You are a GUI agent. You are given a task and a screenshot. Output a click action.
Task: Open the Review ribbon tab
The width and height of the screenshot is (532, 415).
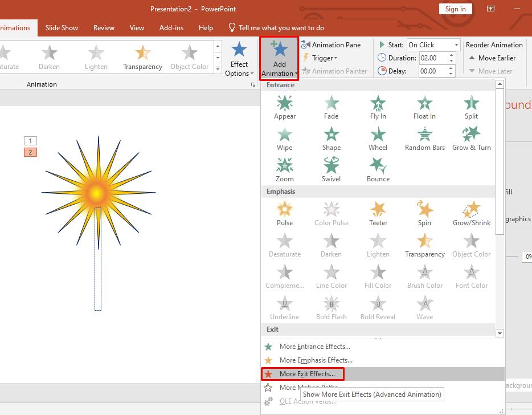tap(104, 27)
